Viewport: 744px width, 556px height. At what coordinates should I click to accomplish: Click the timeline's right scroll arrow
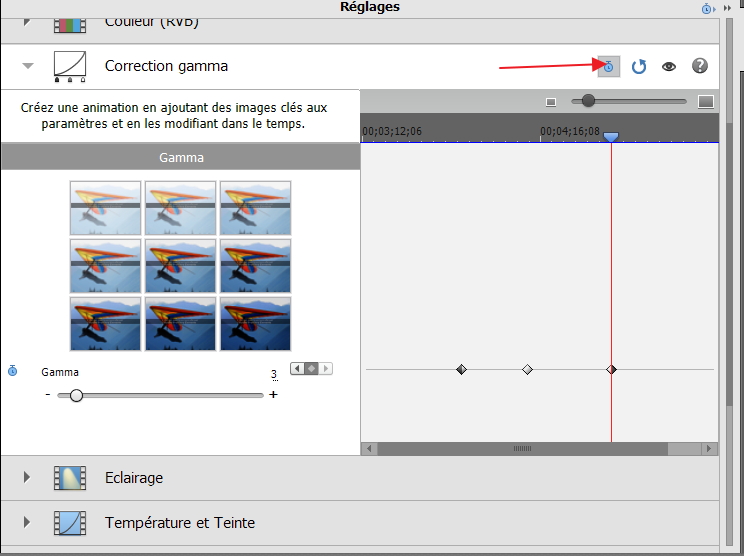click(x=709, y=448)
